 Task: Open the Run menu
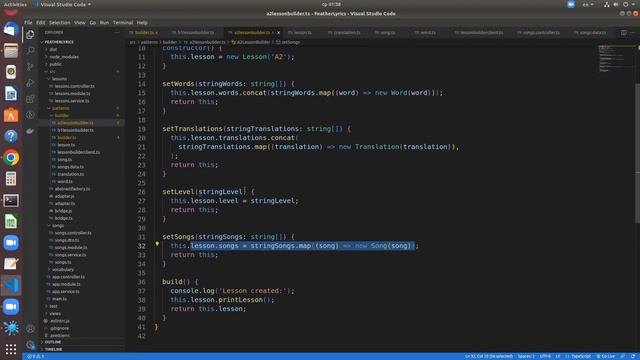click(x=104, y=22)
